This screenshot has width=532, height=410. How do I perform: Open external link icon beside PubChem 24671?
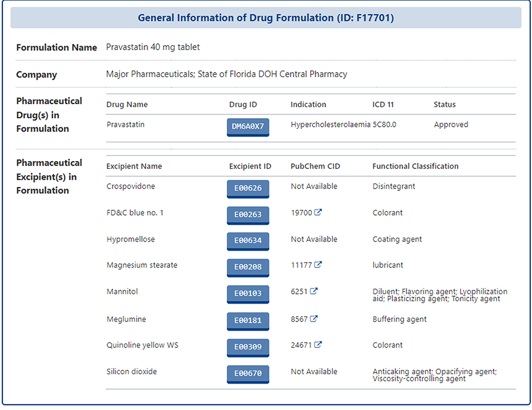click(x=318, y=345)
